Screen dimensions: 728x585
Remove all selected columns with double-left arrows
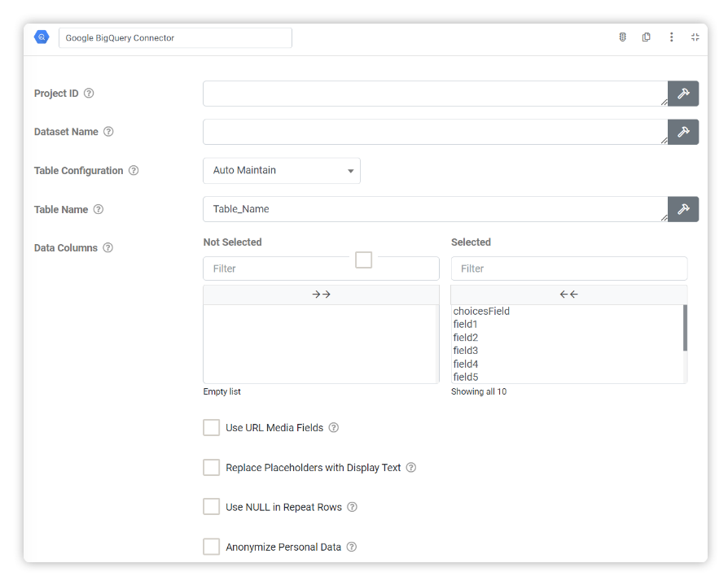568,295
